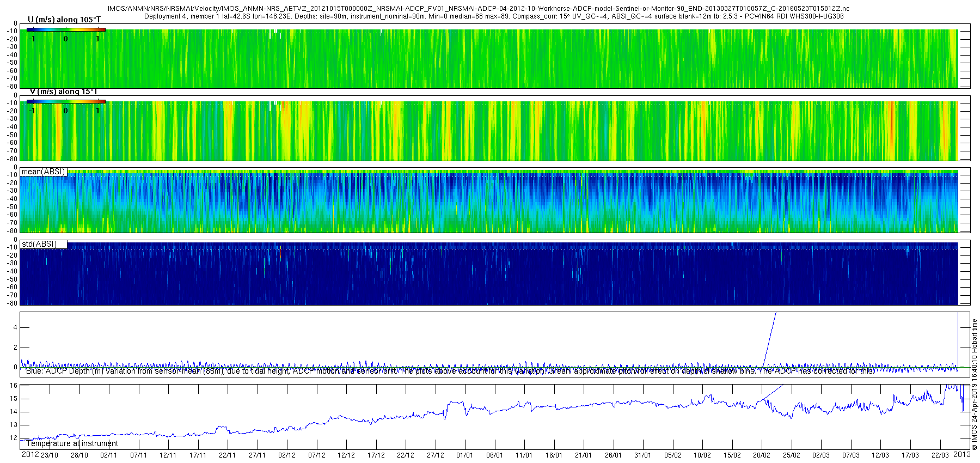Click the 01/01 date tick label
The width and height of the screenshot is (980, 463).
pos(464,455)
